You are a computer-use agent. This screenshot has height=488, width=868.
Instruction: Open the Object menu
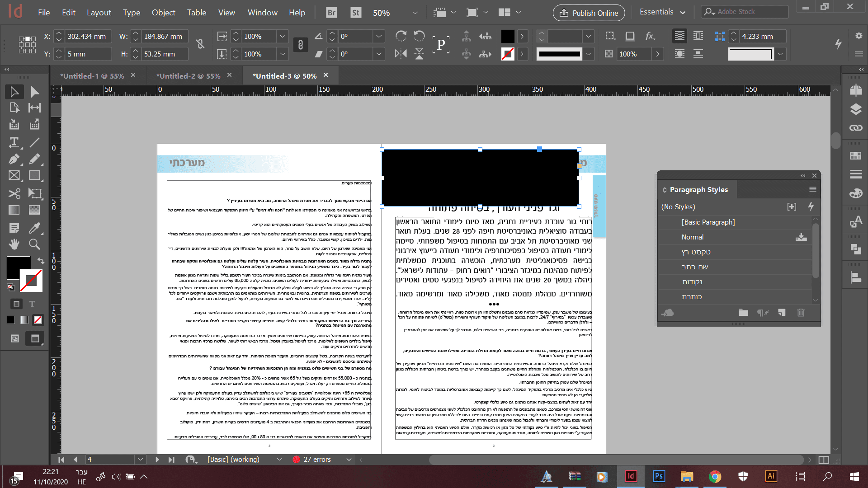(163, 13)
